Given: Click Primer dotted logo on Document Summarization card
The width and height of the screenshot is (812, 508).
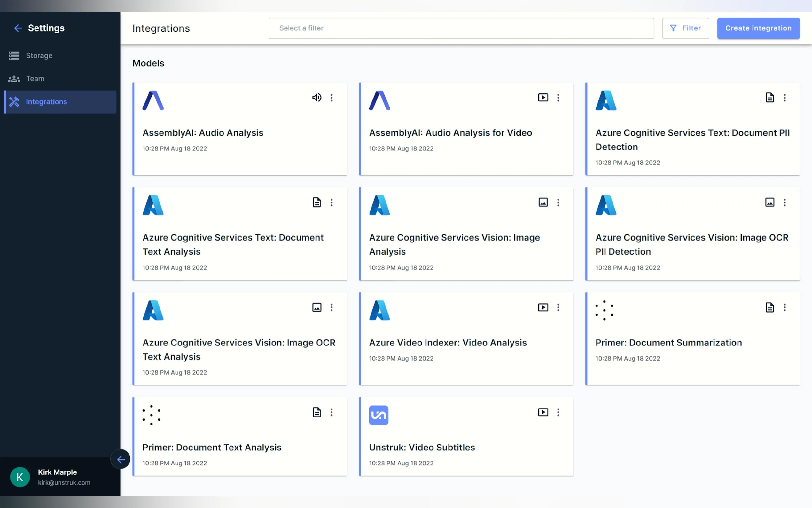Looking at the screenshot, I should 604,310.
